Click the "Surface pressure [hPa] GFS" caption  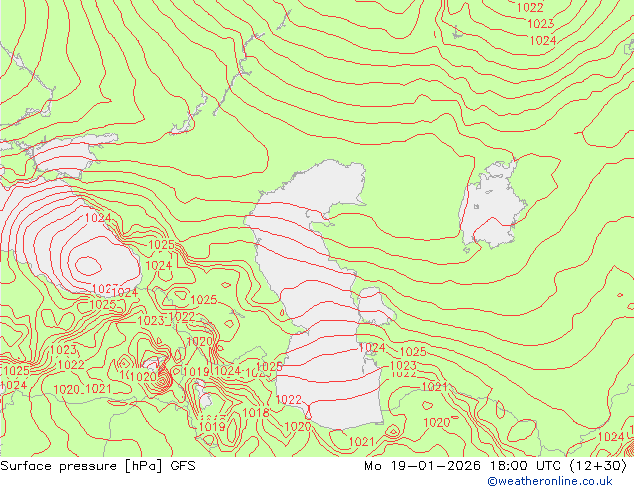98,466
